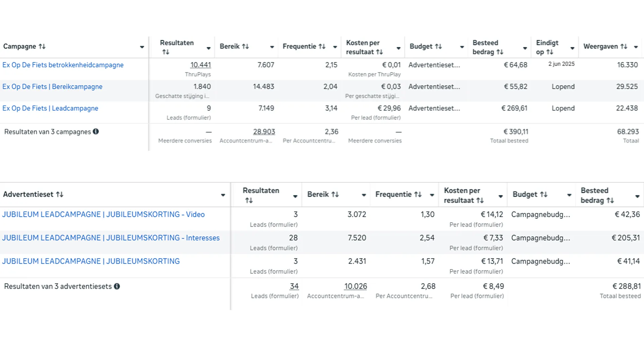Click the info icon beside Resultaten van 3 advertentiesets

tap(117, 287)
